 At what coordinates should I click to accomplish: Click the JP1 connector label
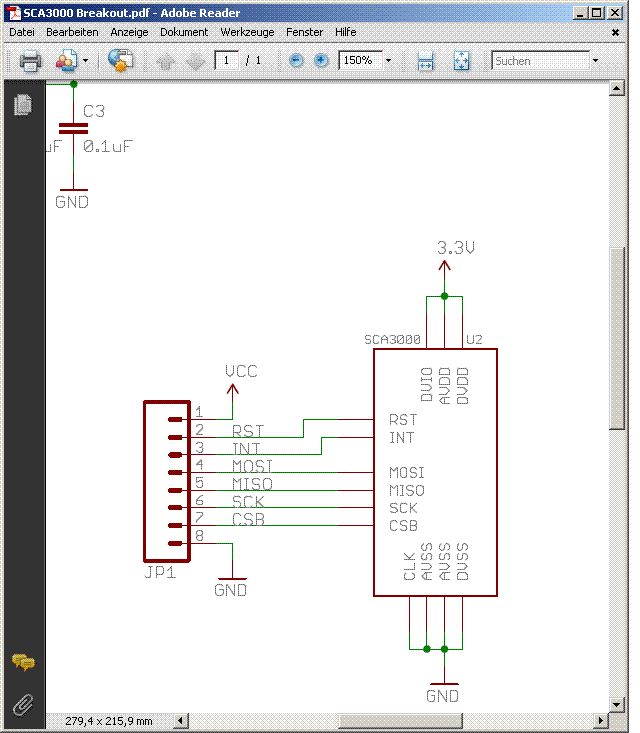160,572
